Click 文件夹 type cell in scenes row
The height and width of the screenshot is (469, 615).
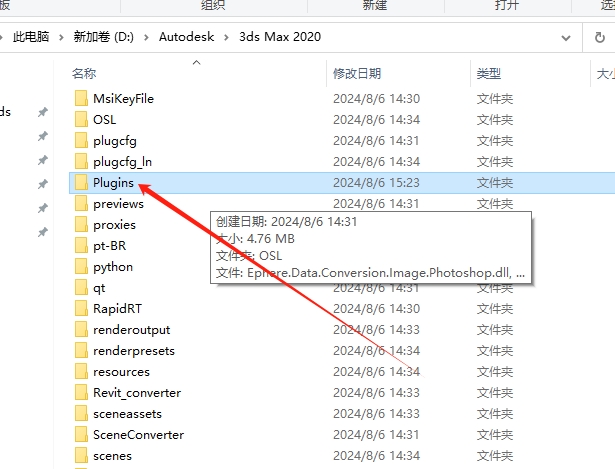[x=495, y=456]
